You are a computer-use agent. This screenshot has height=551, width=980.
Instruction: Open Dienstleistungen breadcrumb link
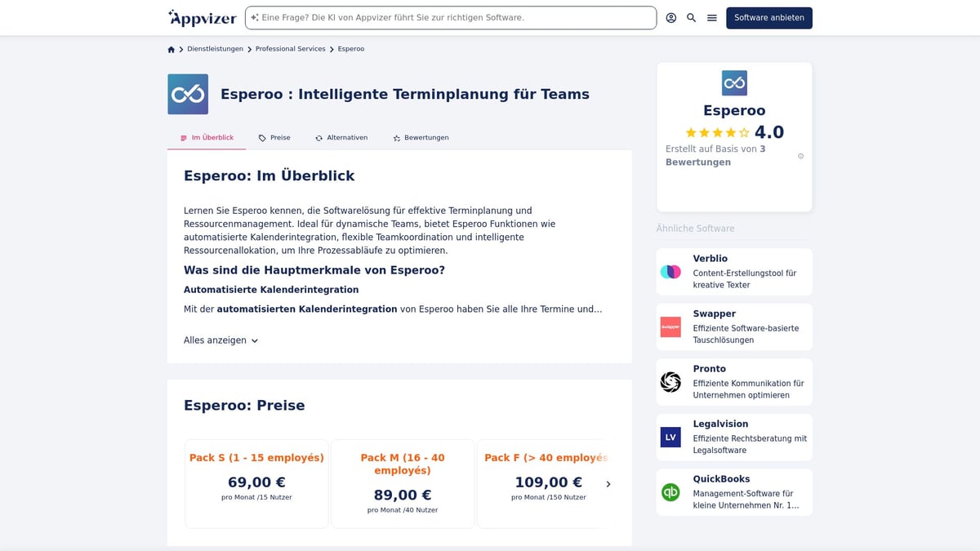[215, 49]
